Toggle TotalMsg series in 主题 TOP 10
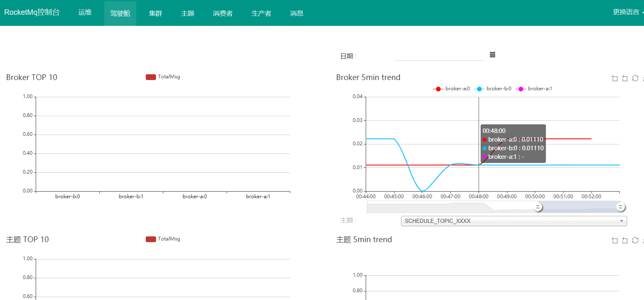Image resolution: width=644 pixels, height=300 pixels. 163,239
